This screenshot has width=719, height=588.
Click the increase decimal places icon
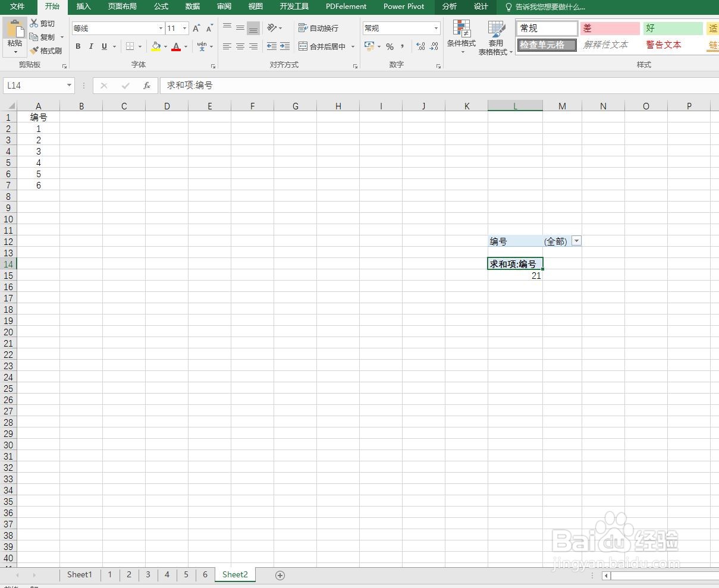click(x=420, y=46)
